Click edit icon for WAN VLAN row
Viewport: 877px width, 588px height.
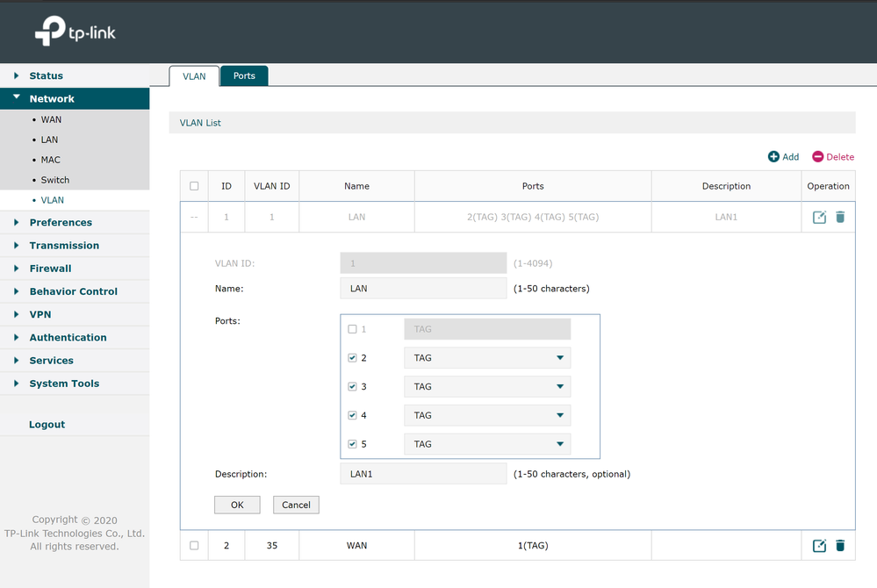[819, 546]
